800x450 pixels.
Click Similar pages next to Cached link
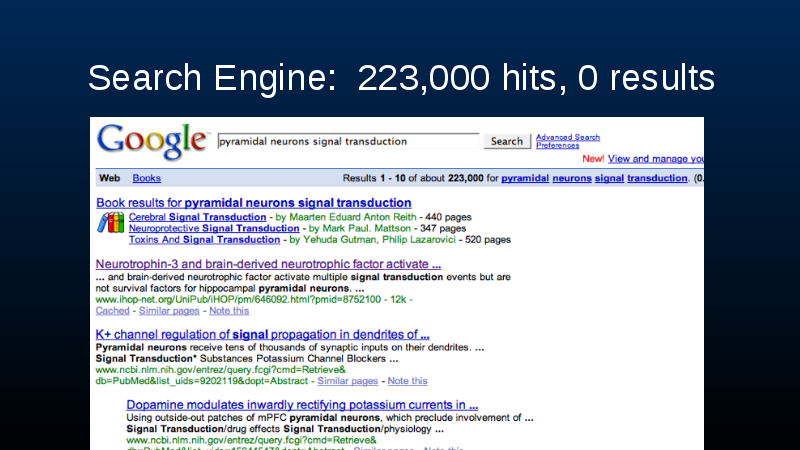click(166, 311)
